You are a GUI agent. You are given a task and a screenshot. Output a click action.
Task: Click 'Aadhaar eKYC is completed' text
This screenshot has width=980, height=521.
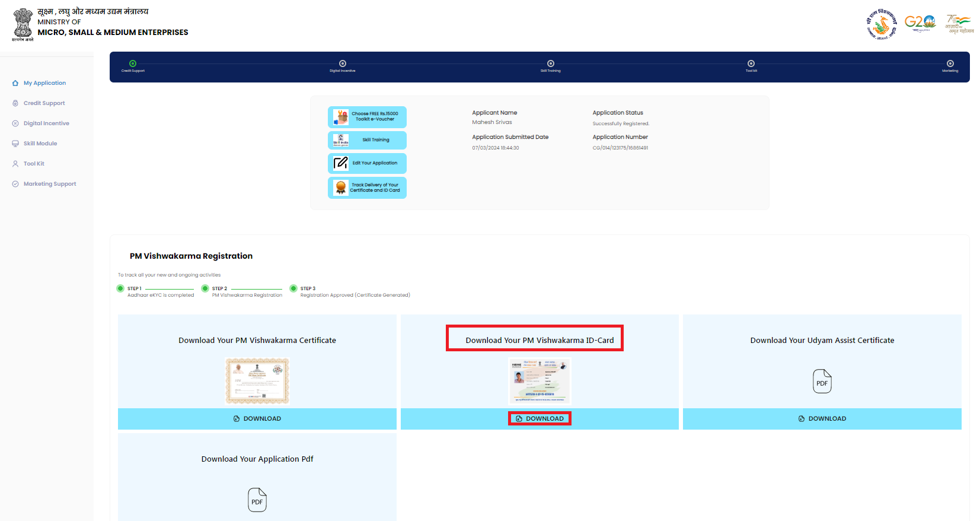pyautogui.click(x=161, y=295)
